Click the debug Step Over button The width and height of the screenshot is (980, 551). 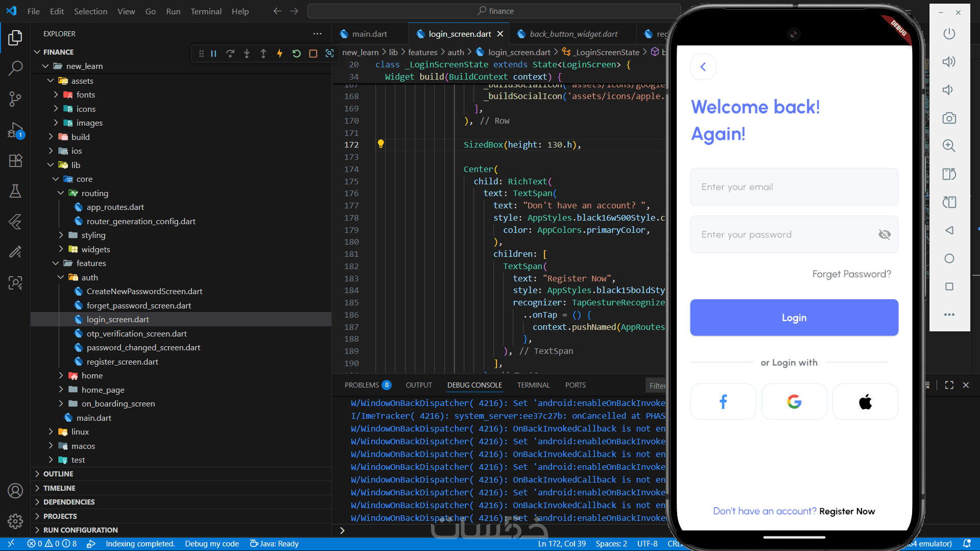[230, 54]
